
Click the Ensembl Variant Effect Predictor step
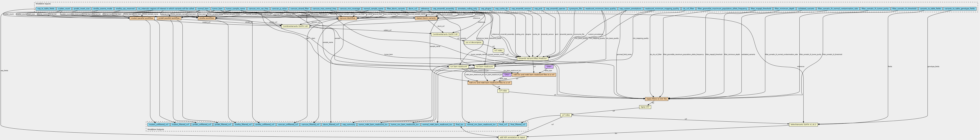coord(533,58)
